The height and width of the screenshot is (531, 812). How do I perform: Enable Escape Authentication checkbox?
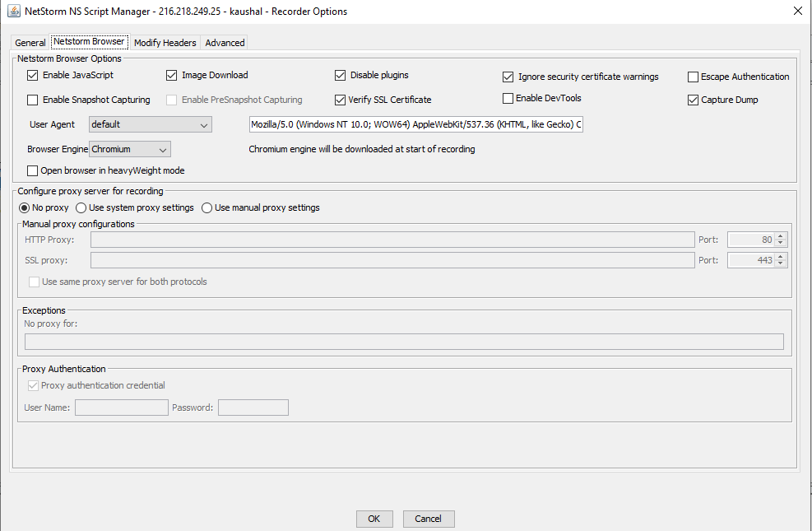click(x=693, y=77)
